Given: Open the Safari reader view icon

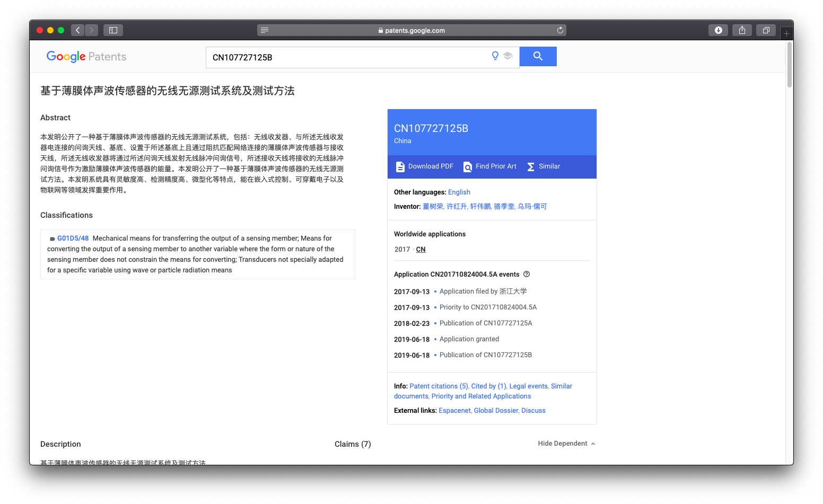Looking at the screenshot, I should point(265,30).
